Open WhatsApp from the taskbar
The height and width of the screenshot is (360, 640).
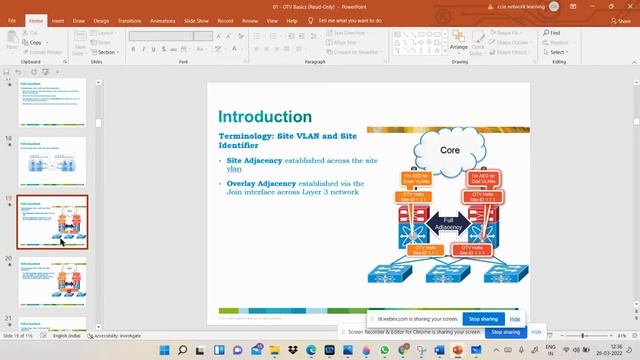pos(384,350)
